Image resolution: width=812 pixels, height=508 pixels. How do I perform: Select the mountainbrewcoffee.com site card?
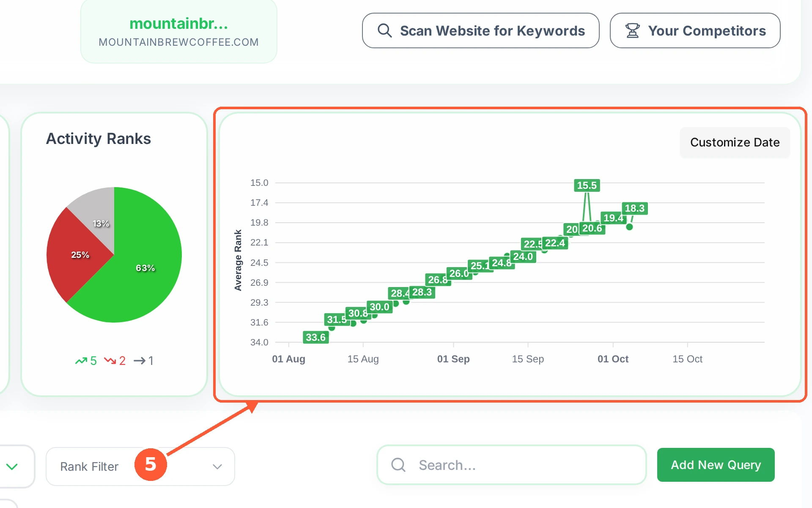[x=178, y=32]
